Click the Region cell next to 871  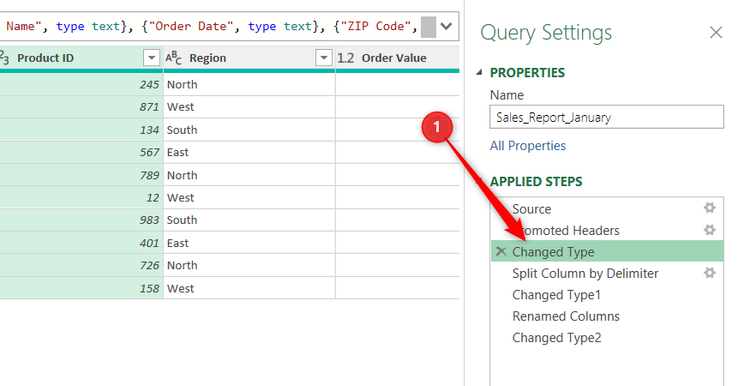point(249,107)
